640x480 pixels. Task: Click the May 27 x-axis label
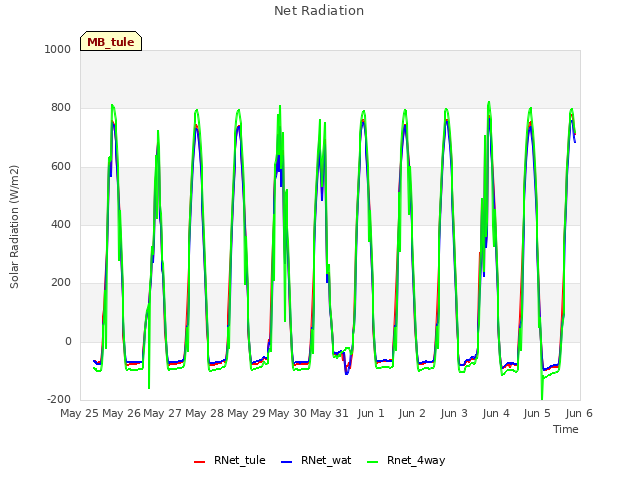[x=162, y=413]
